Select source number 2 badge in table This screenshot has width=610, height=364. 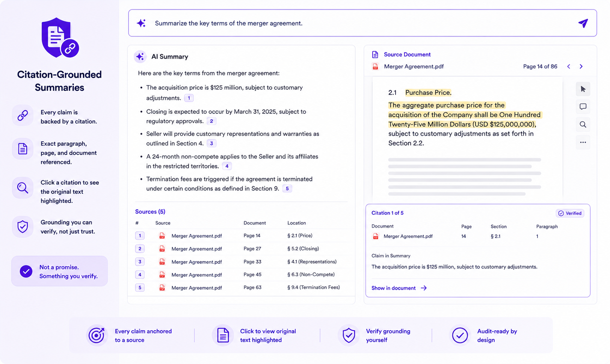click(x=140, y=249)
